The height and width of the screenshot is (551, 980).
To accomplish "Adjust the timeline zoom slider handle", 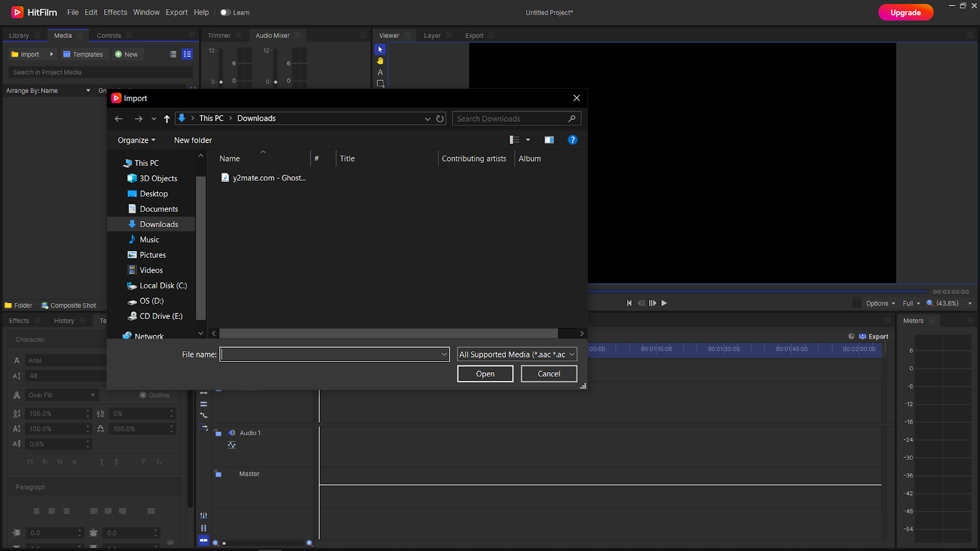I will coord(224,543).
